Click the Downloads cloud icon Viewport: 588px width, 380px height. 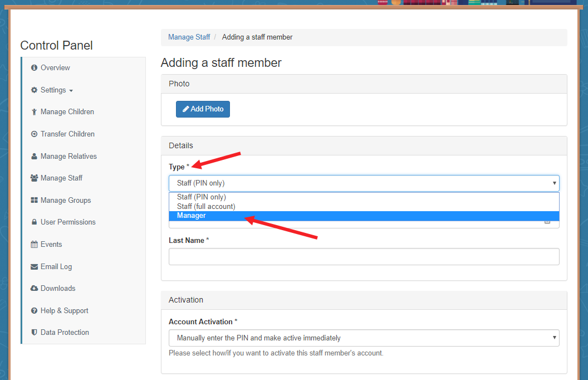coord(34,288)
